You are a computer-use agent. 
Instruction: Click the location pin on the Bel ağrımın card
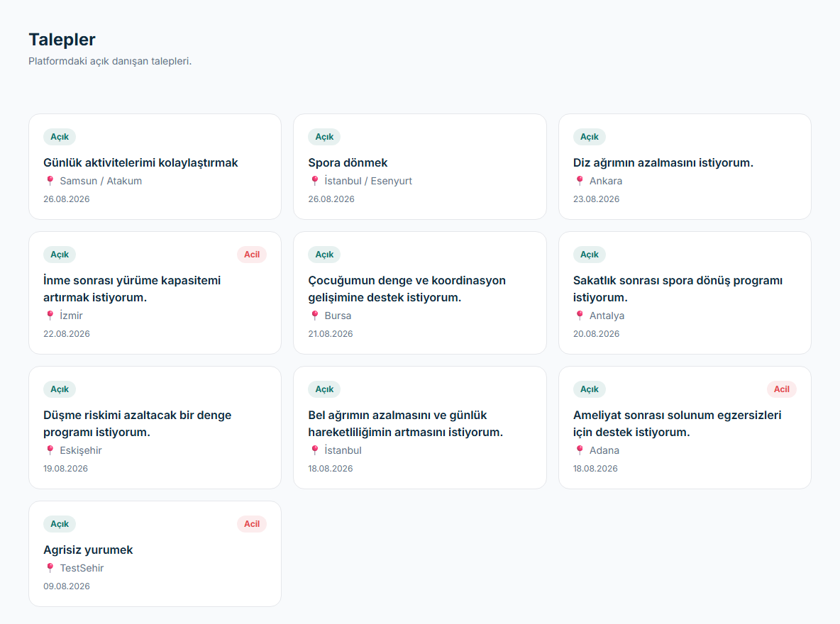click(315, 450)
